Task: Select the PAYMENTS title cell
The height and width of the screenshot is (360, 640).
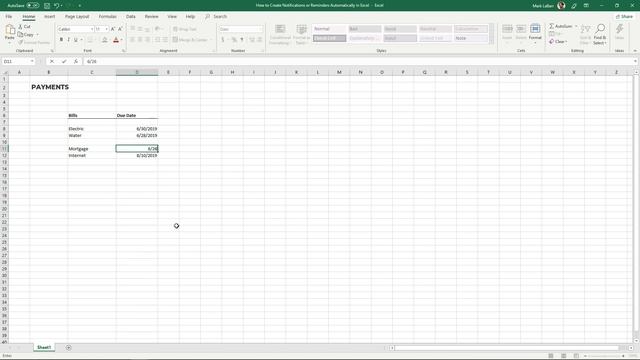Action: (50, 87)
